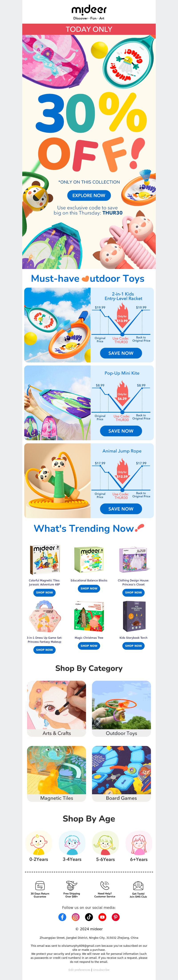The image size is (178, 980).
Task: Open the Instagram social icon
Action: pos(75,917)
